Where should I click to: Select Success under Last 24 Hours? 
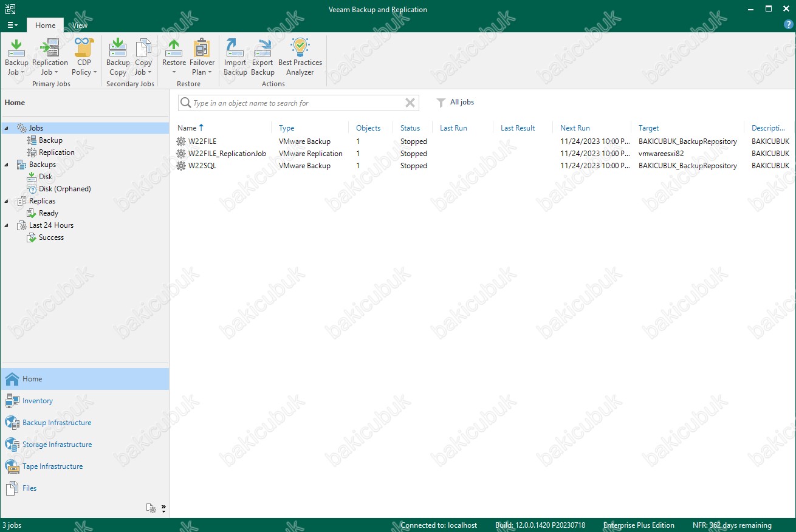[x=51, y=237]
